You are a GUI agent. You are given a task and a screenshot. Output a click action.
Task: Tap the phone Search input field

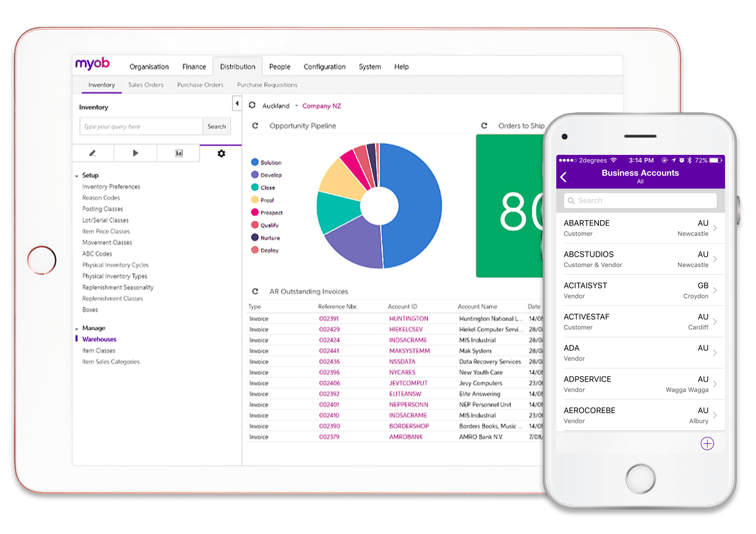(640, 201)
